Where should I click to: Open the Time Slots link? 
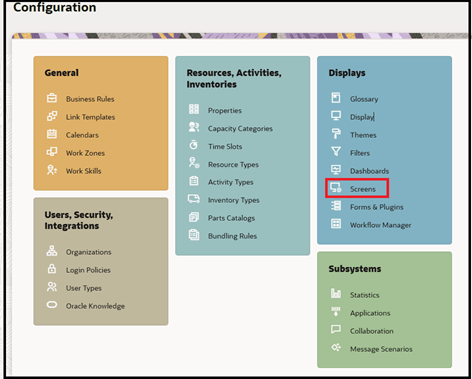[x=225, y=147]
